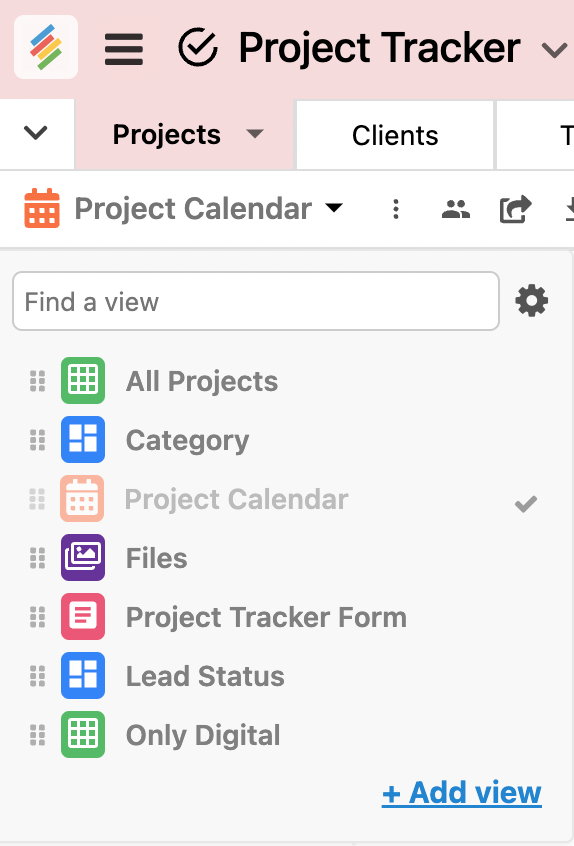Open the hamburger menu

click(124, 49)
